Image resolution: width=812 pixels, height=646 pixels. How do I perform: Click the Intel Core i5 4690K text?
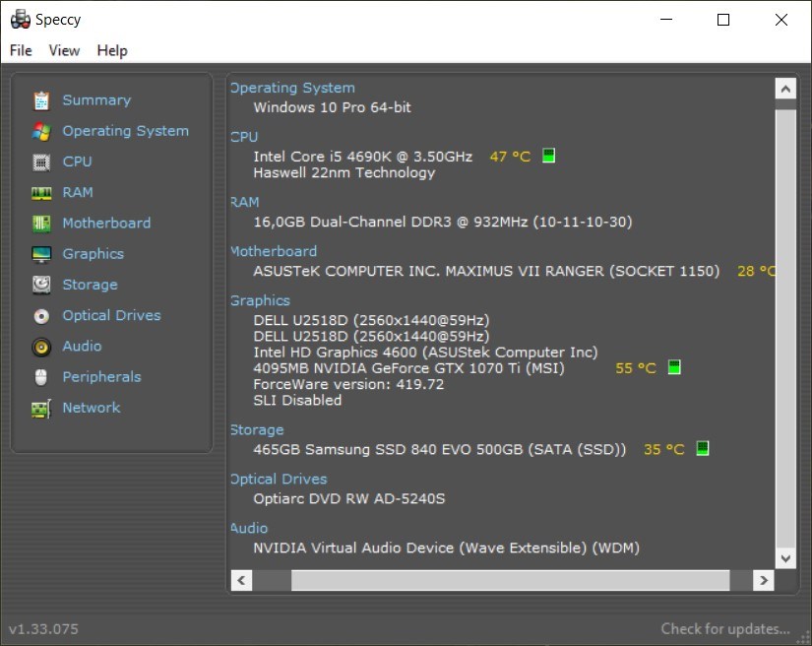362,157
